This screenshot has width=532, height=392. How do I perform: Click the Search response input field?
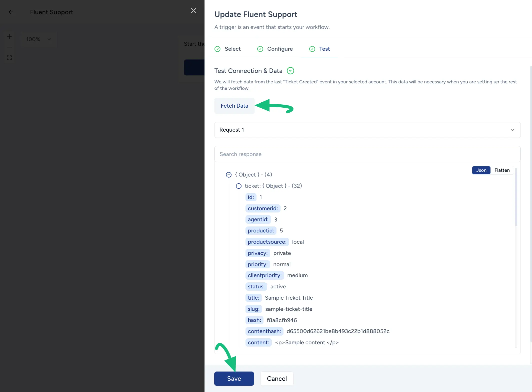pyautogui.click(x=367, y=154)
